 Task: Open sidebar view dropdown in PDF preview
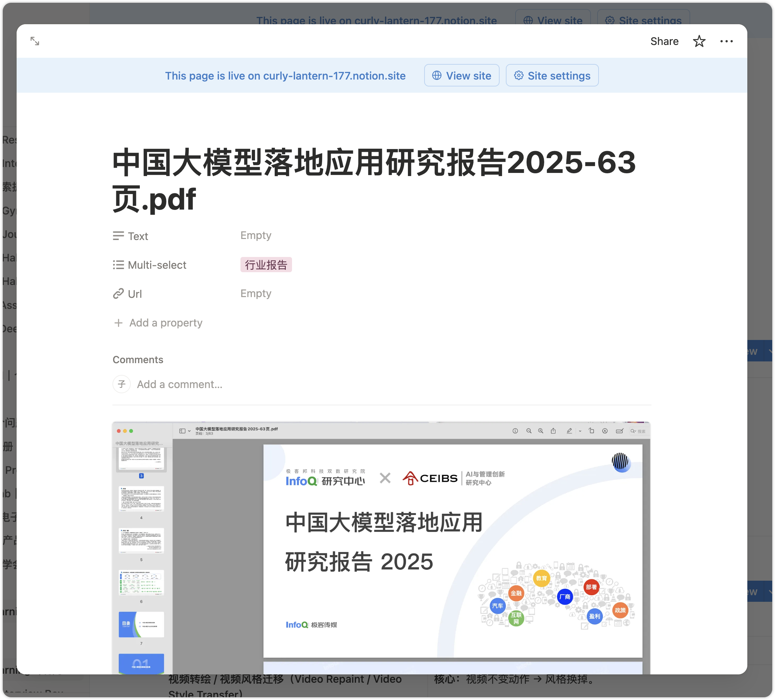tap(185, 431)
